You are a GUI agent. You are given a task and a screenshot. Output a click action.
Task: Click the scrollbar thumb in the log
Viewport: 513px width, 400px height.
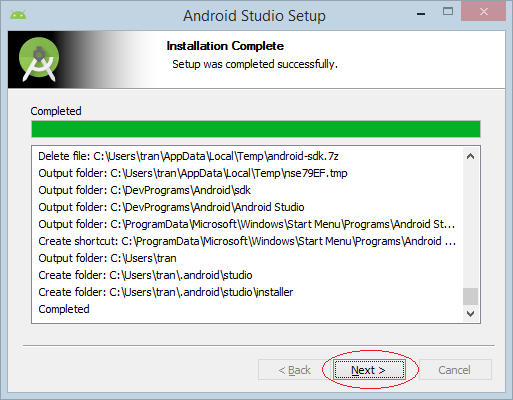[470, 296]
